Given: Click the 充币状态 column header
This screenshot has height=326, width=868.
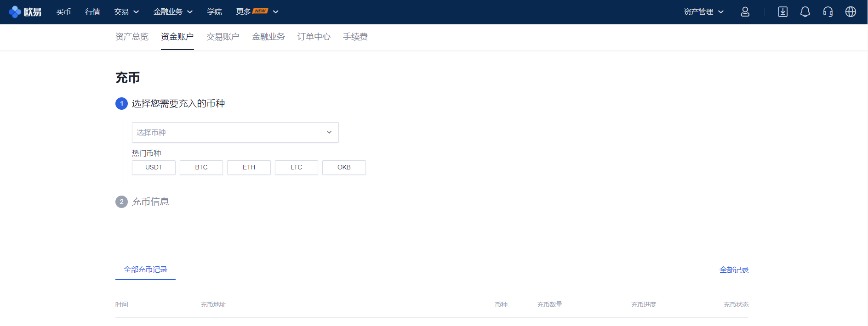Looking at the screenshot, I should tap(736, 304).
